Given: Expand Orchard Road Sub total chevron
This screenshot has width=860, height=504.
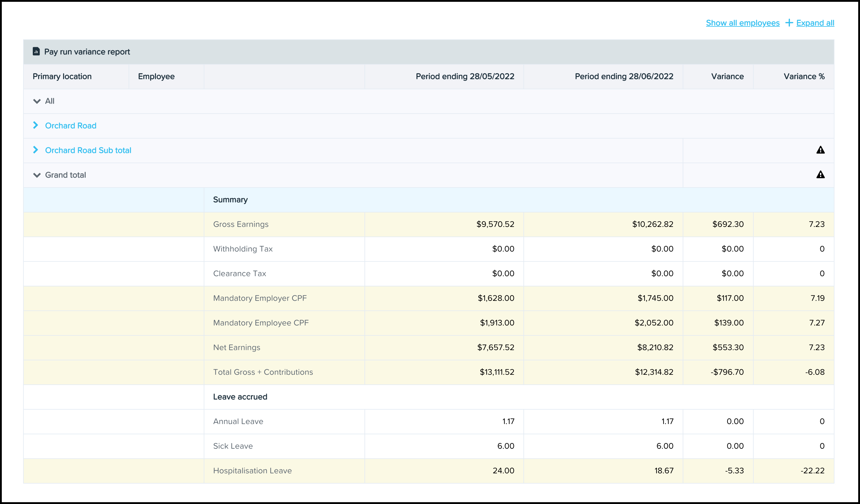Looking at the screenshot, I should (35, 150).
